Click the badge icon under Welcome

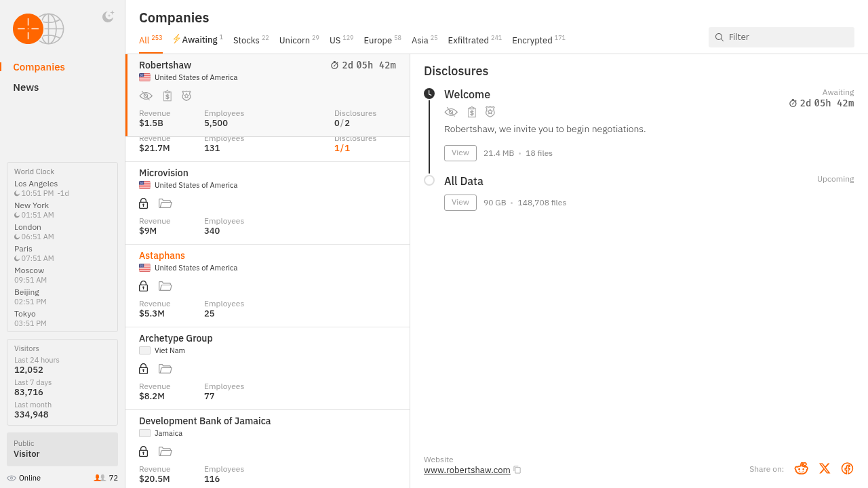click(x=490, y=112)
